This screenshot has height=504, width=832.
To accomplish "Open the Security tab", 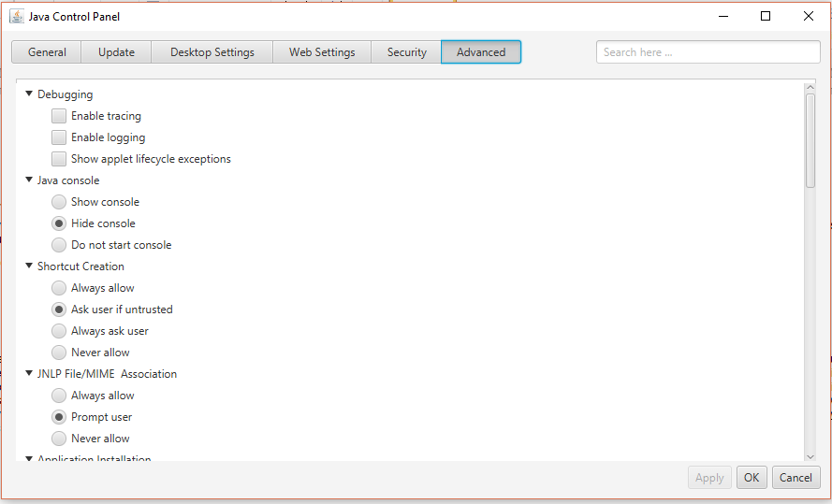I will [406, 52].
